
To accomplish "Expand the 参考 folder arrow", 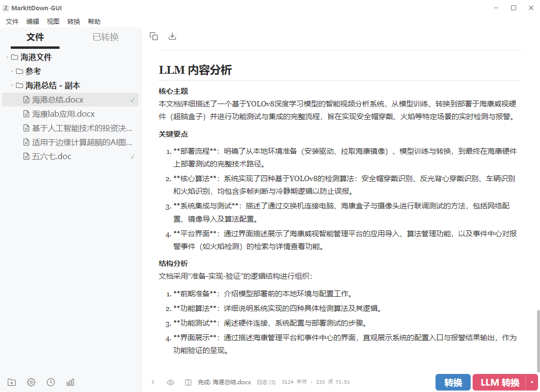I will pos(12,71).
